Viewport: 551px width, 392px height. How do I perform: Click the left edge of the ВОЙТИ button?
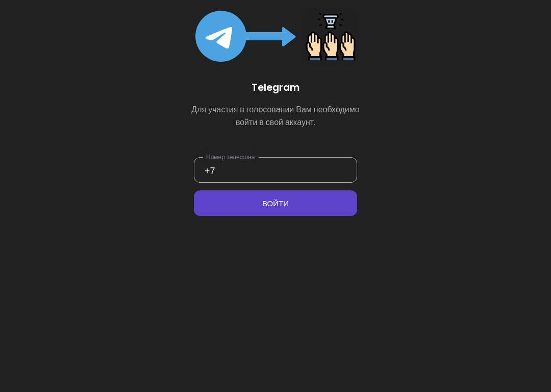coord(197,203)
